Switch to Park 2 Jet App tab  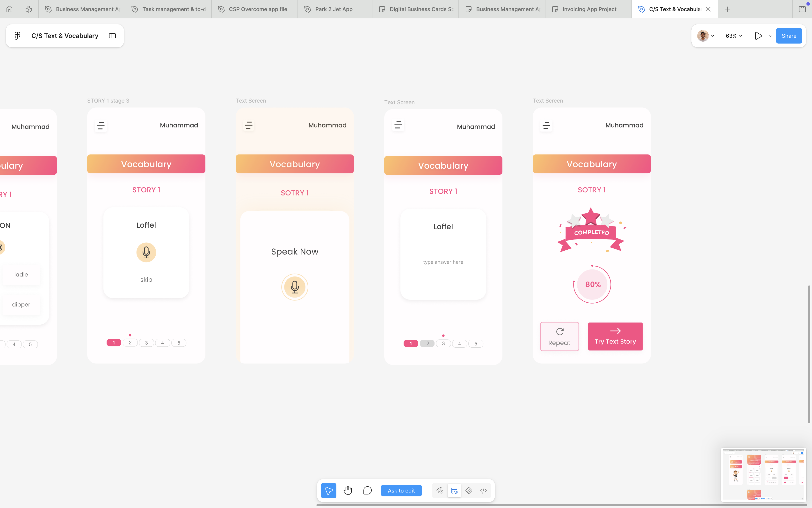(x=335, y=9)
